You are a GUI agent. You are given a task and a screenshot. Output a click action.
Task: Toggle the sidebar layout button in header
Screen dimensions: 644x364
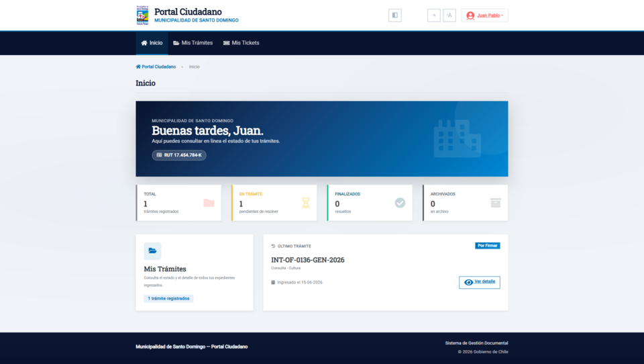coord(394,15)
